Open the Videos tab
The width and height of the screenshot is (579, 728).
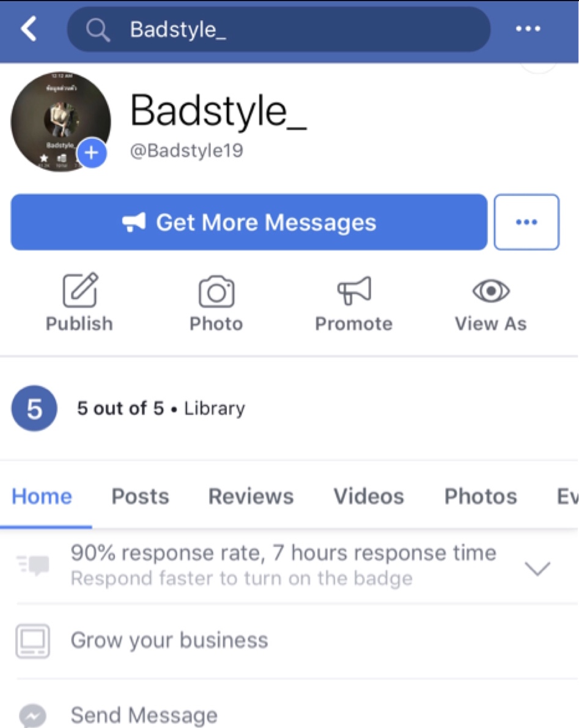tap(369, 496)
